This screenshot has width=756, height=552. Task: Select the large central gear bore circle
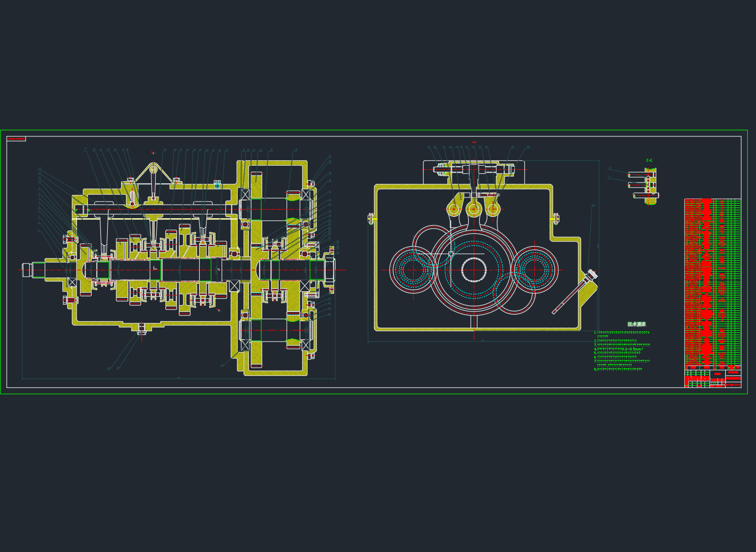(473, 270)
